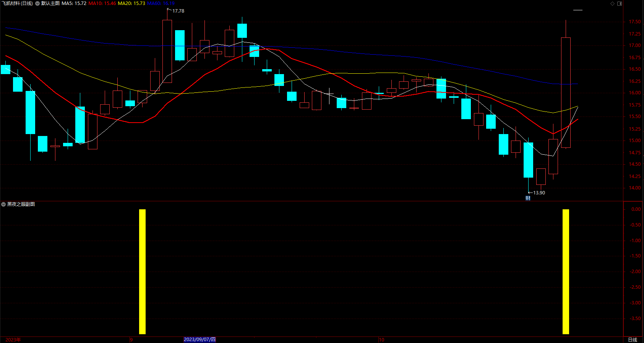This screenshot has width=644, height=343.
Task: Click the 15.00 price axis label
Action: click(635, 141)
